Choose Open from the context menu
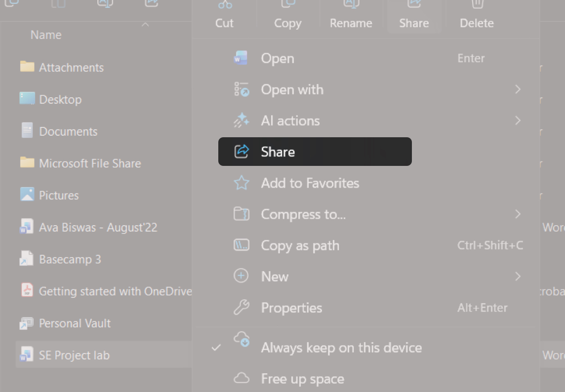This screenshot has height=392, width=565. pos(278,58)
